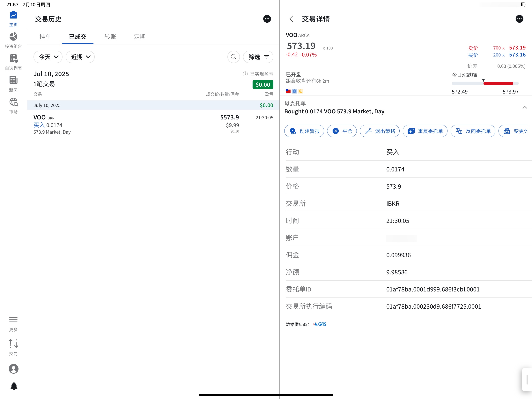Tap the 净额 value 9.98586
The width and height of the screenshot is (532, 399).
coord(397,272)
